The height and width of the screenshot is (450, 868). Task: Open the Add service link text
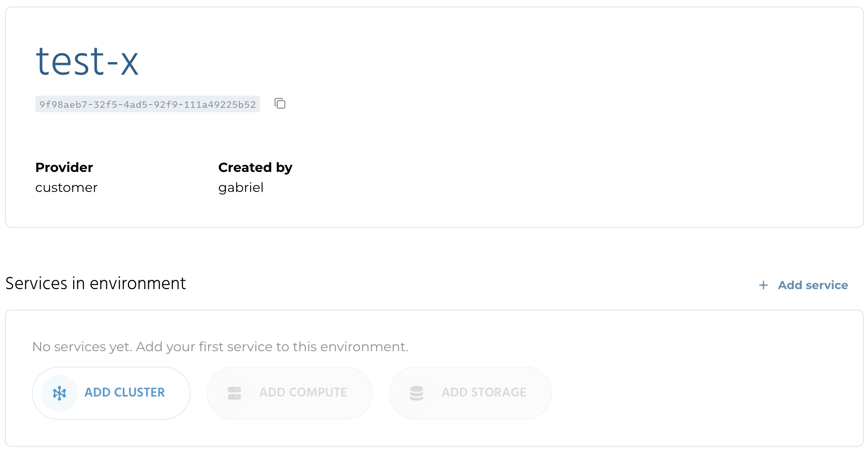click(812, 285)
